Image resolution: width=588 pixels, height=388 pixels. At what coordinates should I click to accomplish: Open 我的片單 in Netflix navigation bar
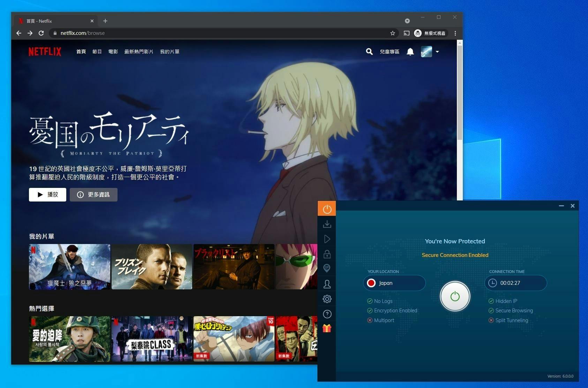pos(169,52)
